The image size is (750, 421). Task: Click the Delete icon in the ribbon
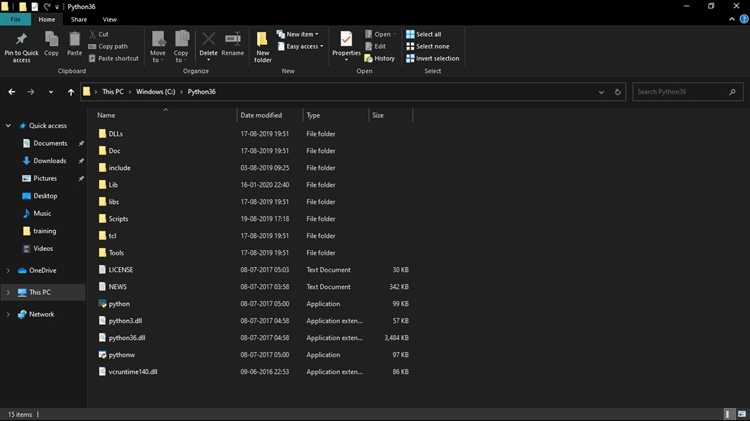point(208,39)
